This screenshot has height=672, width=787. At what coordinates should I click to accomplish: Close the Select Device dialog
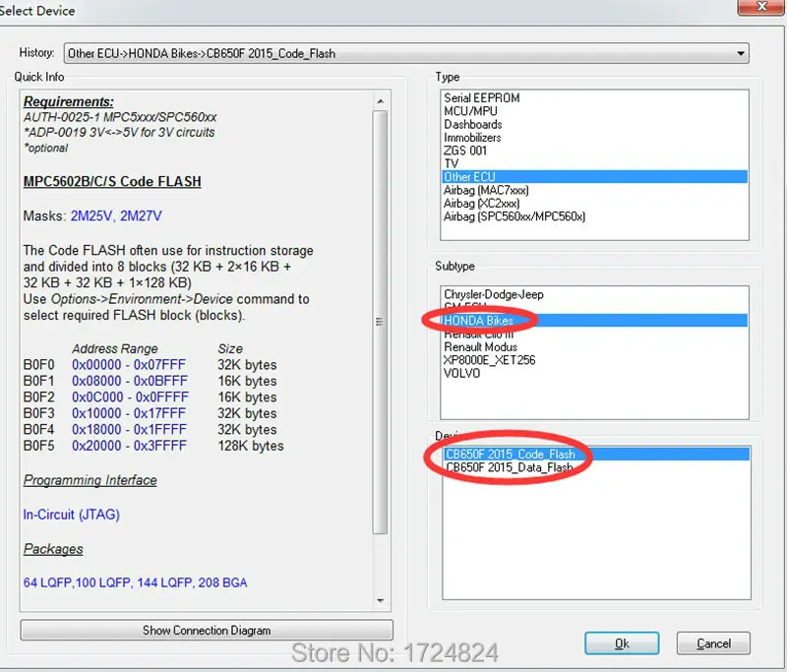[760, 7]
